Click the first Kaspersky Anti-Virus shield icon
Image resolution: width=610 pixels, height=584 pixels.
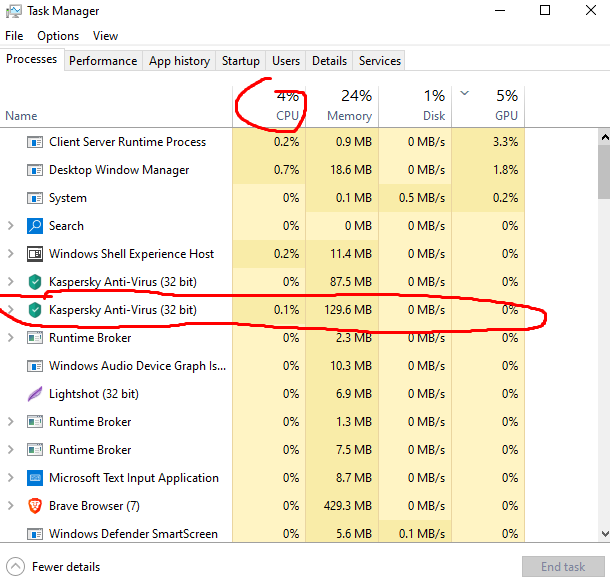point(35,282)
